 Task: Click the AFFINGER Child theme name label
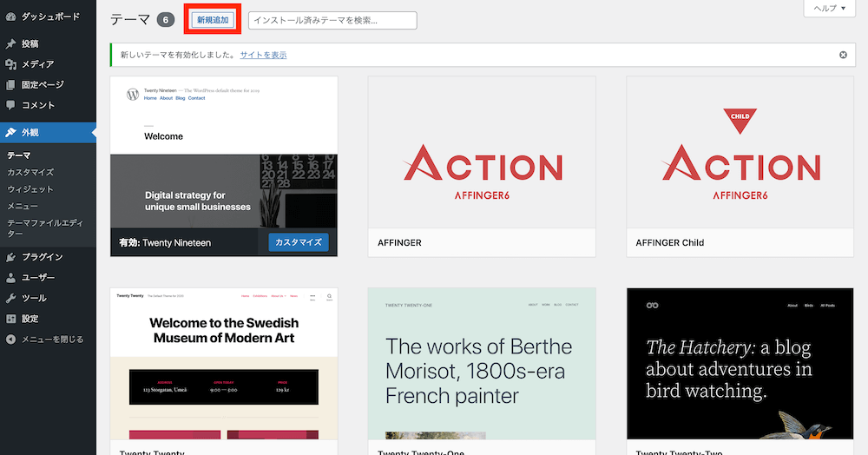click(670, 242)
